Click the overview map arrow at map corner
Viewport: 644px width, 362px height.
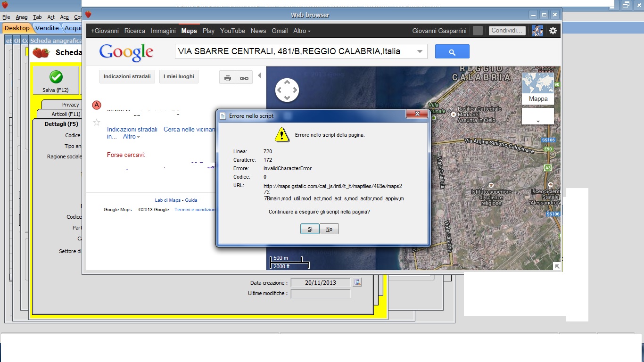click(x=557, y=266)
